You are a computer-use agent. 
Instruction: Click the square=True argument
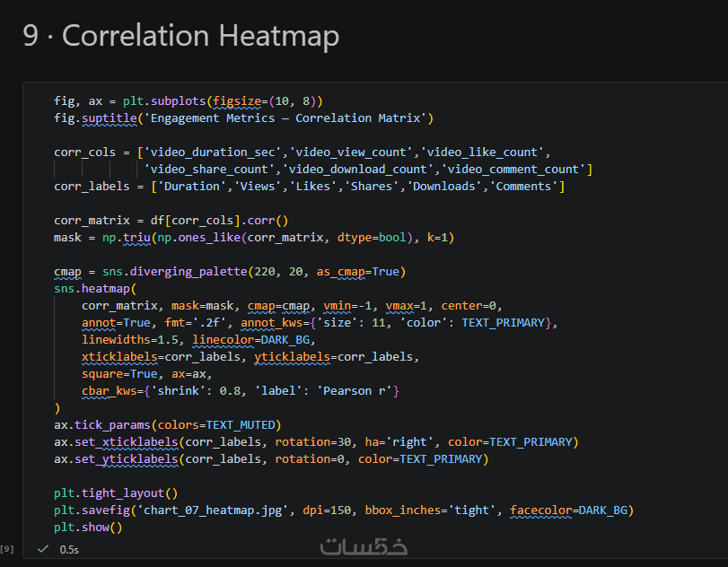point(119,374)
